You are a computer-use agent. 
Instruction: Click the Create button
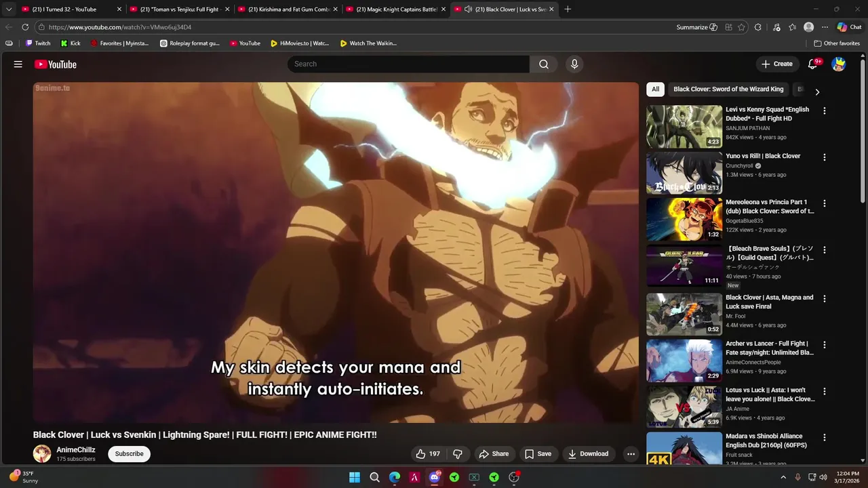(x=777, y=64)
